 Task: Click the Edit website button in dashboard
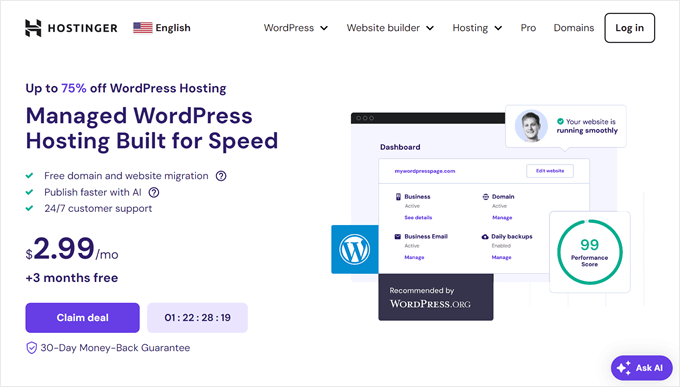click(550, 171)
